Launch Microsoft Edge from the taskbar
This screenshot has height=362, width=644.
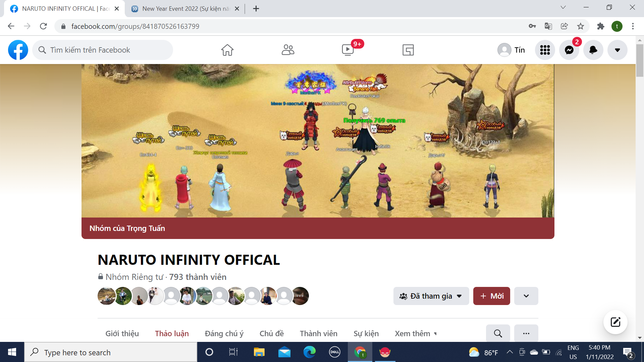tap(310, 352)
